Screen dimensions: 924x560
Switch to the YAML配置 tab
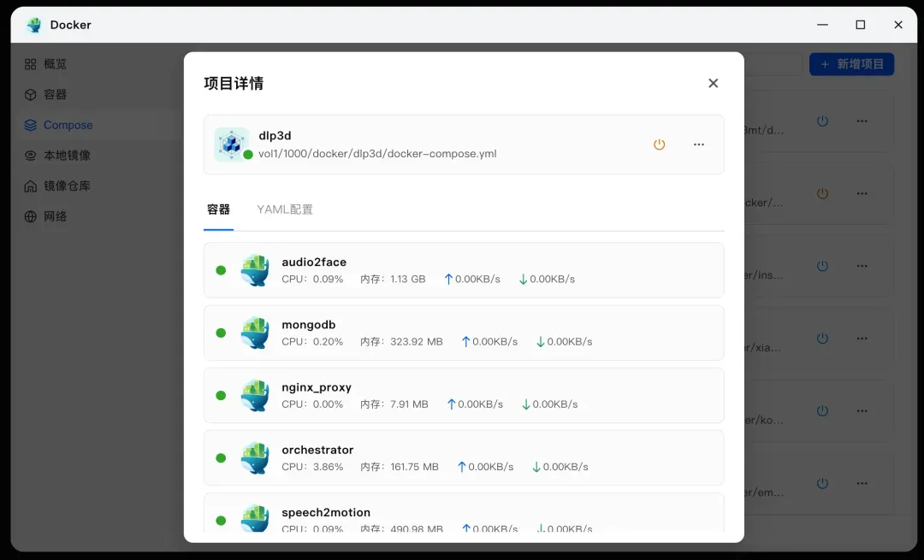285,209
